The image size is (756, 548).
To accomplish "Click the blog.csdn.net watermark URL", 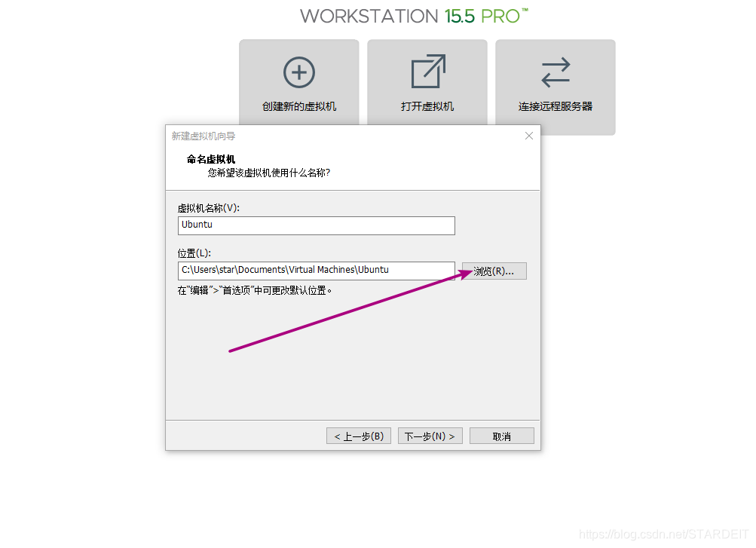I will point(663,534).
